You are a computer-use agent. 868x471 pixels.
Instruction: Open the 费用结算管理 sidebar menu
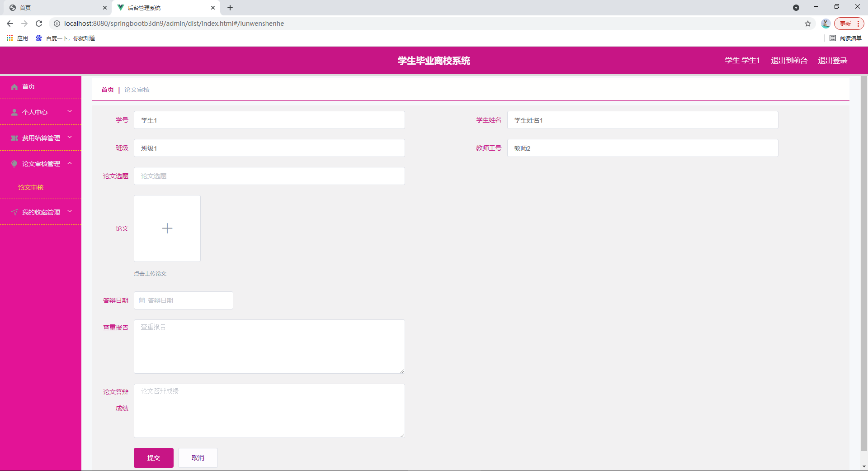click(41, 138)
